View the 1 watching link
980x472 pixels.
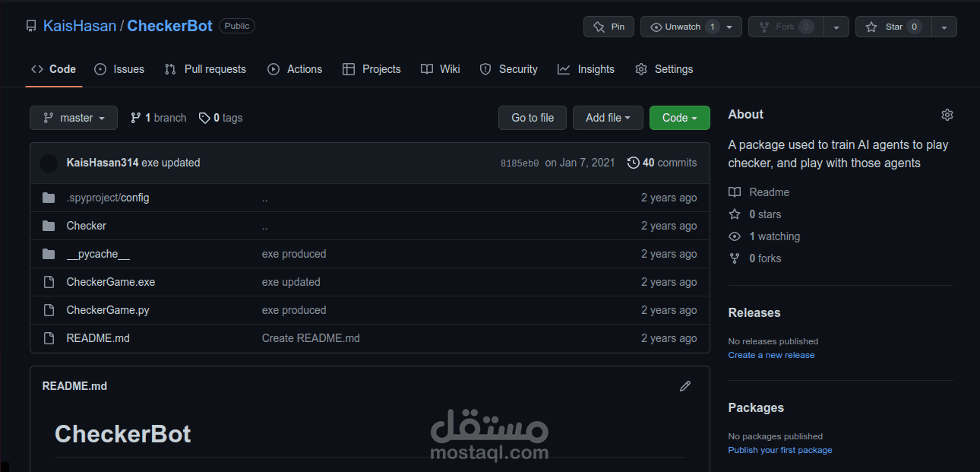(x=764, y=236)
